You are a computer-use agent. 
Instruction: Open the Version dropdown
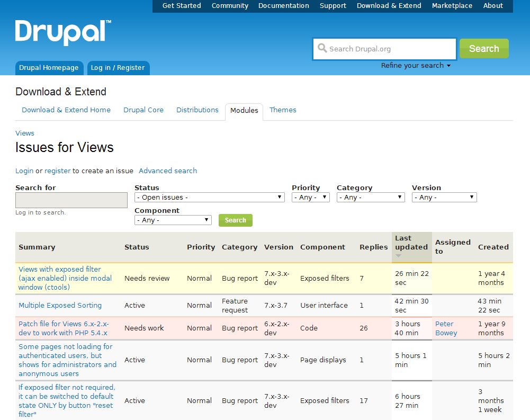pos(444,197)
